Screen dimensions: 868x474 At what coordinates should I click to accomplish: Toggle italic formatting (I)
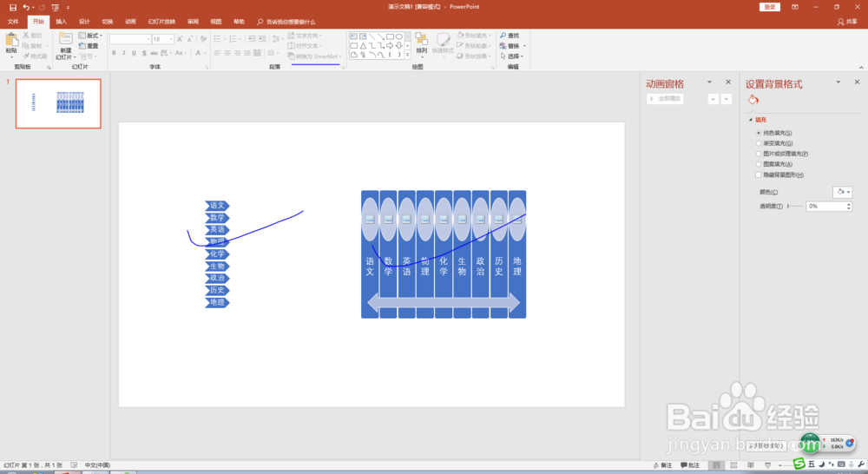tap(124, 53)
